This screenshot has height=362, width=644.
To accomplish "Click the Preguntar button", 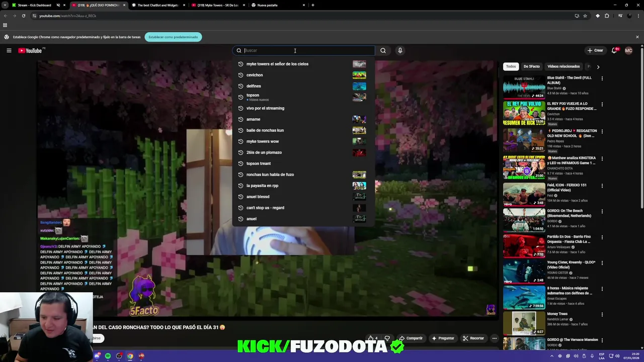I will 443,338.
